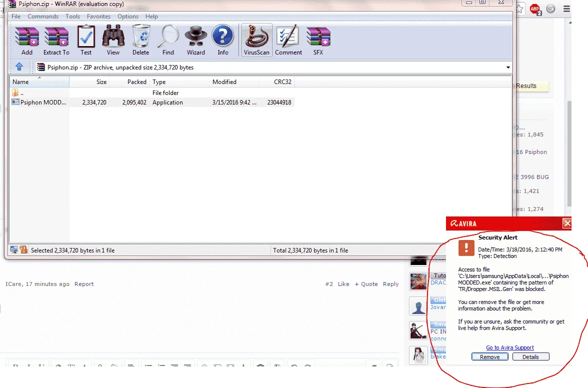Go up one folder level arrow
The width and height of the screenshot is (588, 388).
pyautogui.click(x=19, y=67)
